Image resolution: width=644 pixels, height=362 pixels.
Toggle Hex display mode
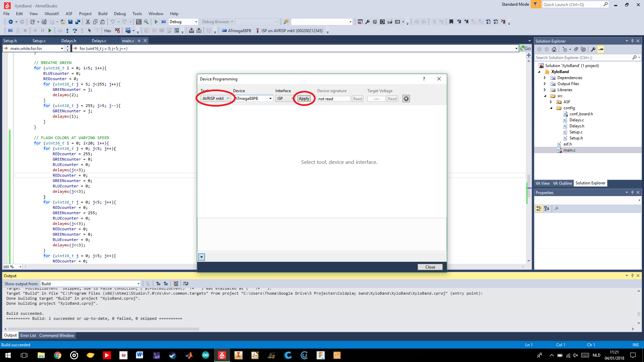108,31
